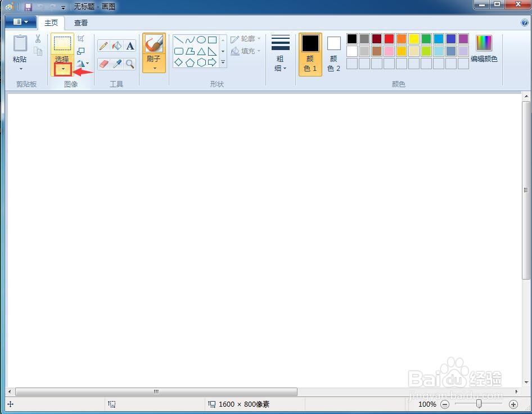
Task: Click the Copy icon
Action: point(38,51)
